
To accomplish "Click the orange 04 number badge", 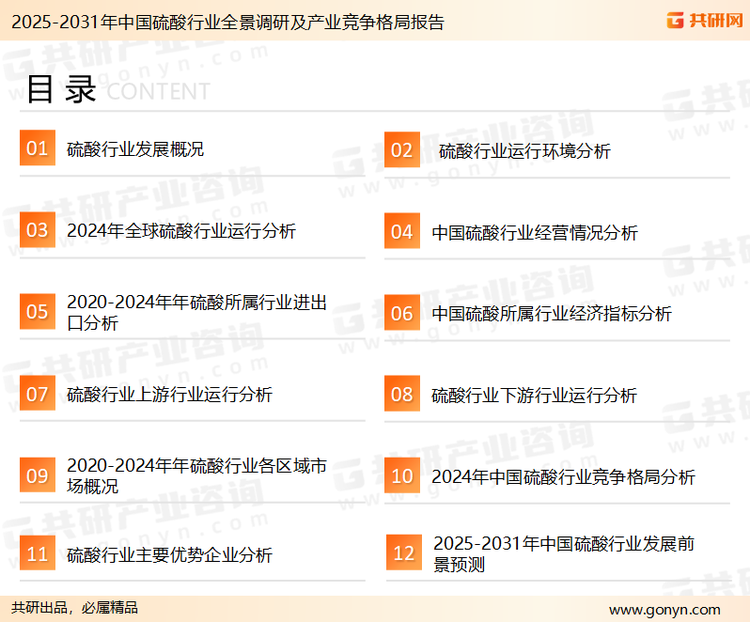I will pos(402,231).
